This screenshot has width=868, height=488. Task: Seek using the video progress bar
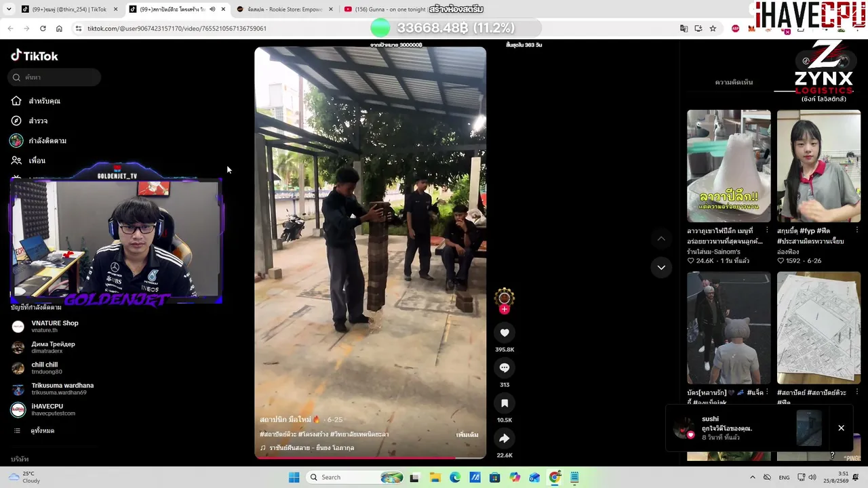click(370, 457)
